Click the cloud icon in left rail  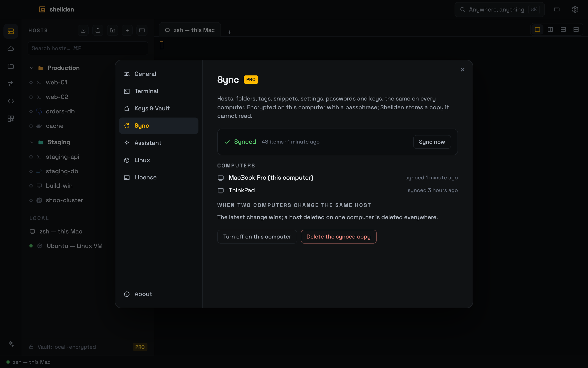(11, 49)
